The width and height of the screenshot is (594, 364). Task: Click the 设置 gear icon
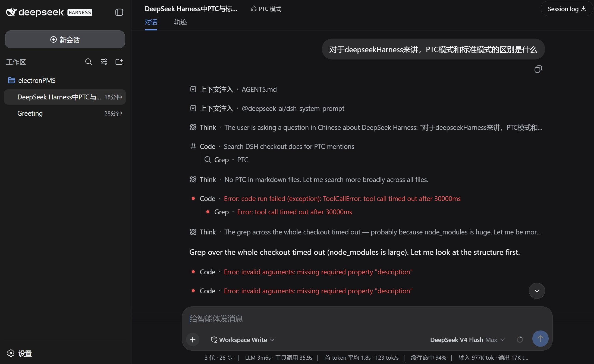coord(11,353)
